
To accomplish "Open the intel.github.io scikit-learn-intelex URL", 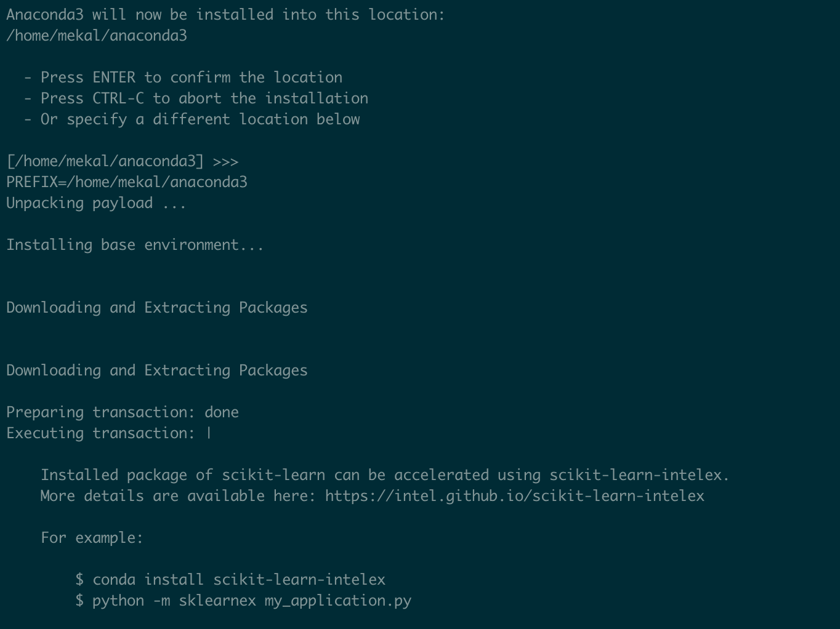I will [x=514, y=496].
